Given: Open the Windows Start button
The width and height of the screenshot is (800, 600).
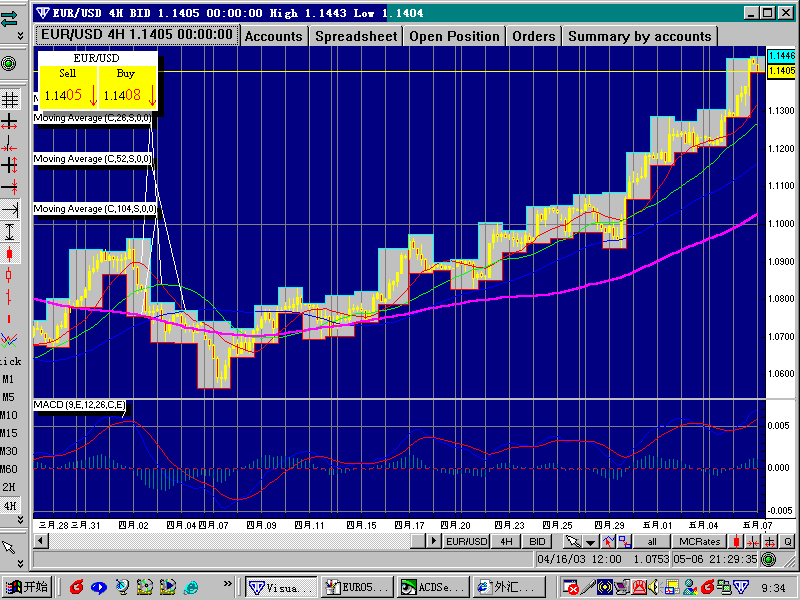Looking at the screenshot, I should click(x=26, y=587).
